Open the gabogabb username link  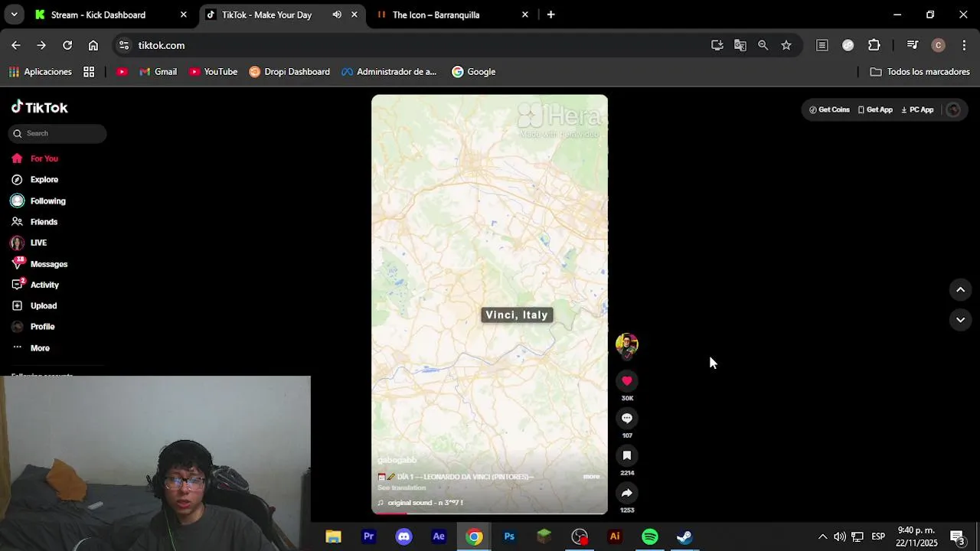pyautogui.click(x=397, y=460)
